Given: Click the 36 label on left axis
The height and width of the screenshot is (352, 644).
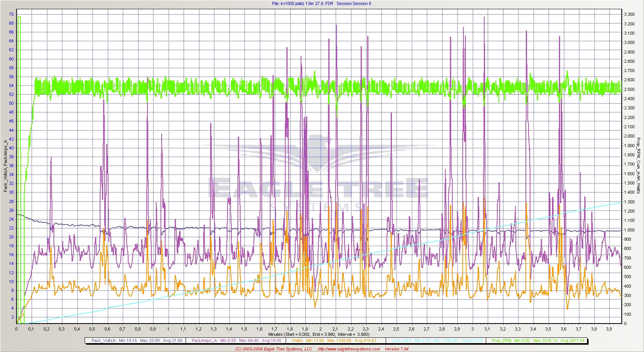Looking at the screenshot, I should click(x=11, y=166).
